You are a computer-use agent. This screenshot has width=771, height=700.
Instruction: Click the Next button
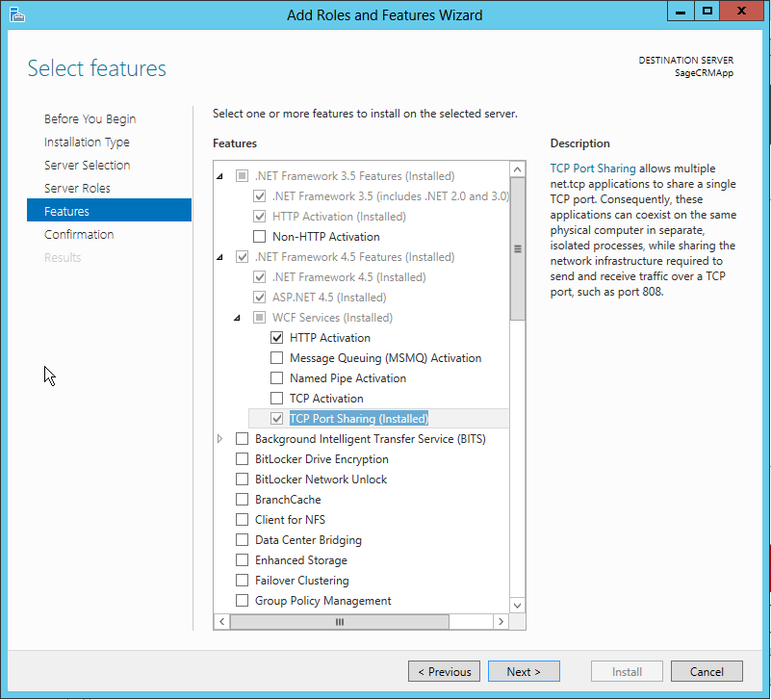(524, 672)
